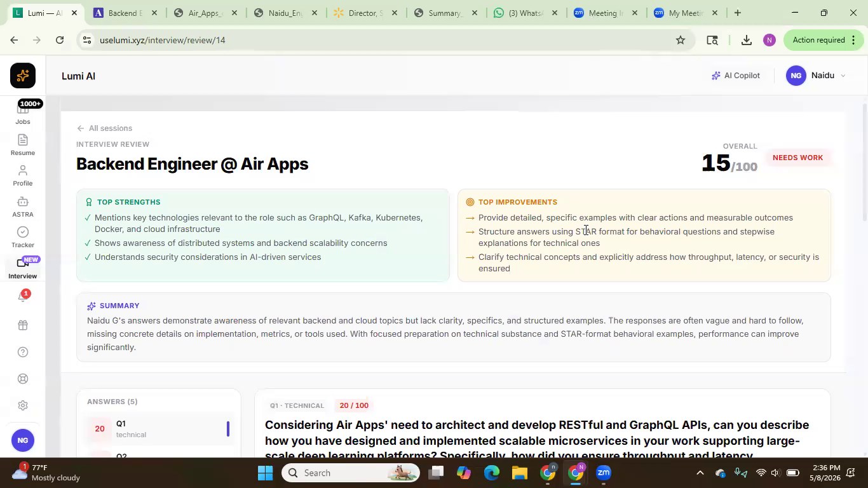Open the notifications bell with badge
The height and width of the screenshot is (488, 868).
pyautogui.click(x=23, y=297)
